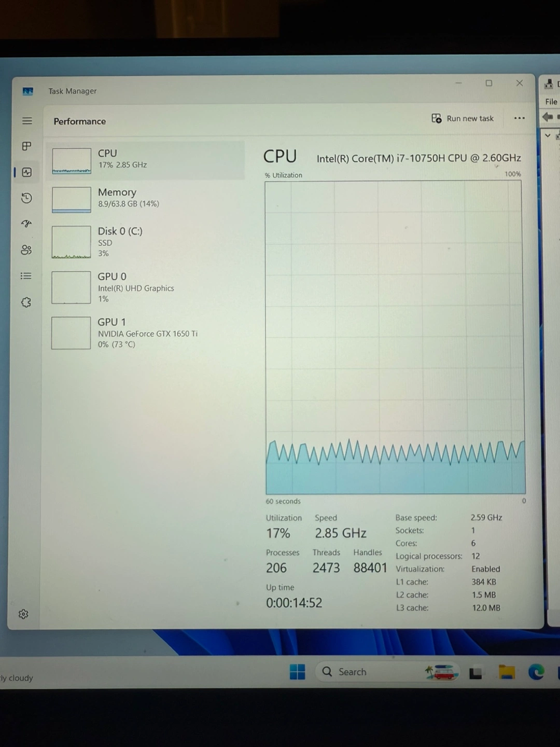This screenshot has width=560, height=747.
Task: Open File Explorer from the taskbar
Action: 507,672
